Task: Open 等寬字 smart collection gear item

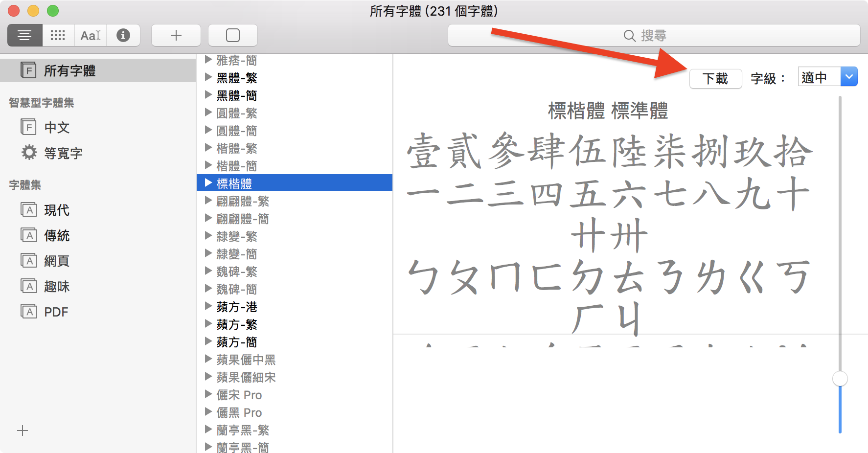Action: coord(63,153)
